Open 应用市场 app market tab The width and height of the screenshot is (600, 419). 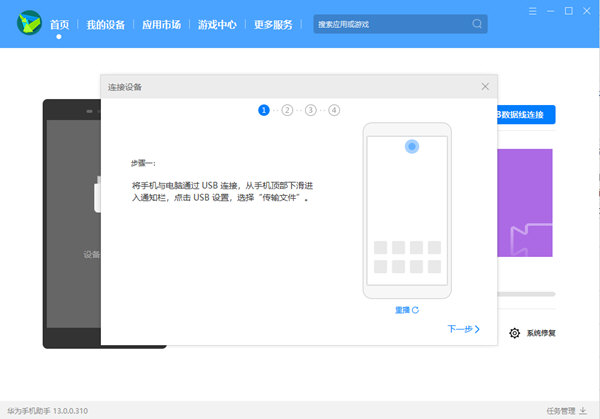161,25
